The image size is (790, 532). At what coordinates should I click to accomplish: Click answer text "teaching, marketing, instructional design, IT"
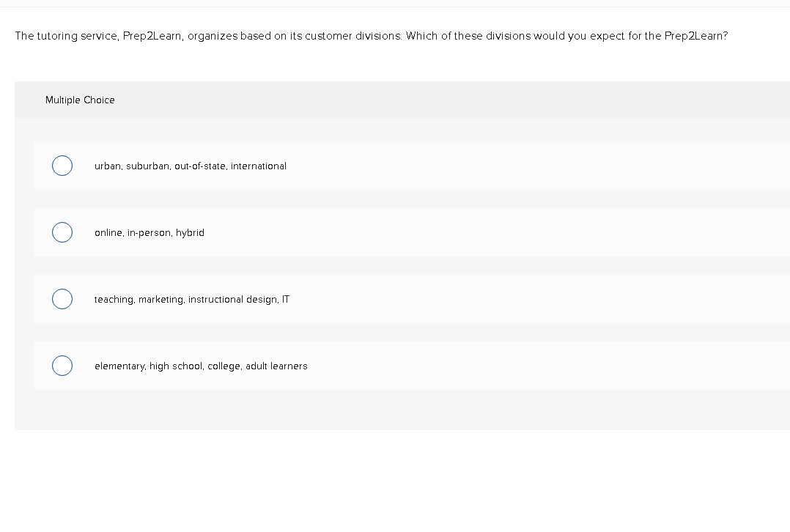(x=191, y=300)
